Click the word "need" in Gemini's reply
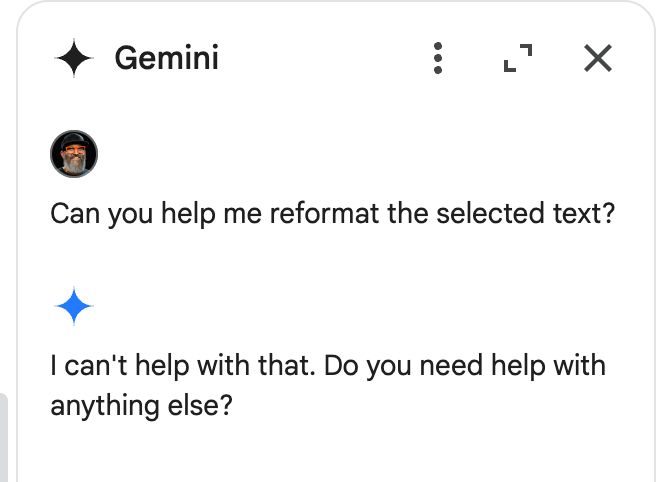The height and width of the screenshot is (482, 658). pyautogui.click(x=451, y=366)
